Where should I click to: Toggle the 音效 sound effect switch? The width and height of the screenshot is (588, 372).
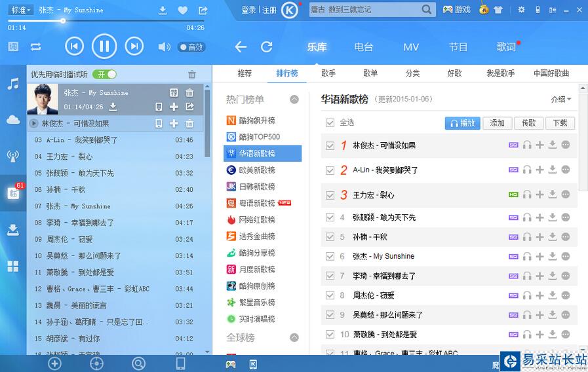(191, 47)
